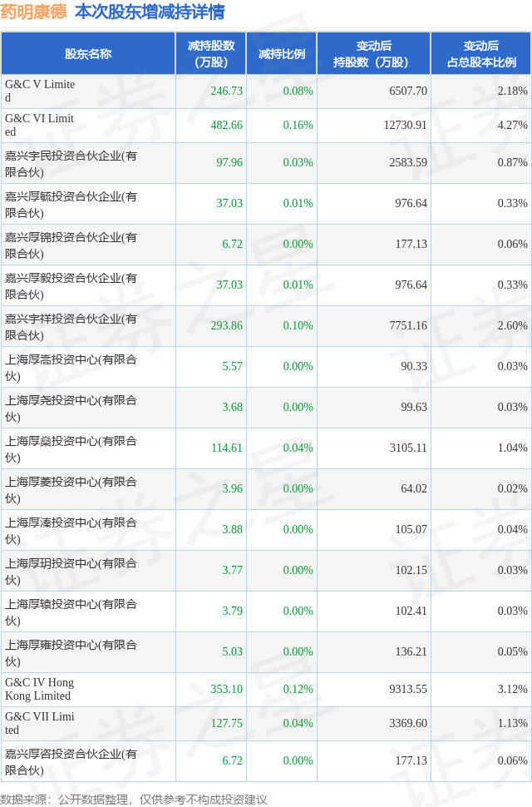Click the post-change holding 3369.60
Image resolution: width=532 pixels, height=807 pixels.
408,723
